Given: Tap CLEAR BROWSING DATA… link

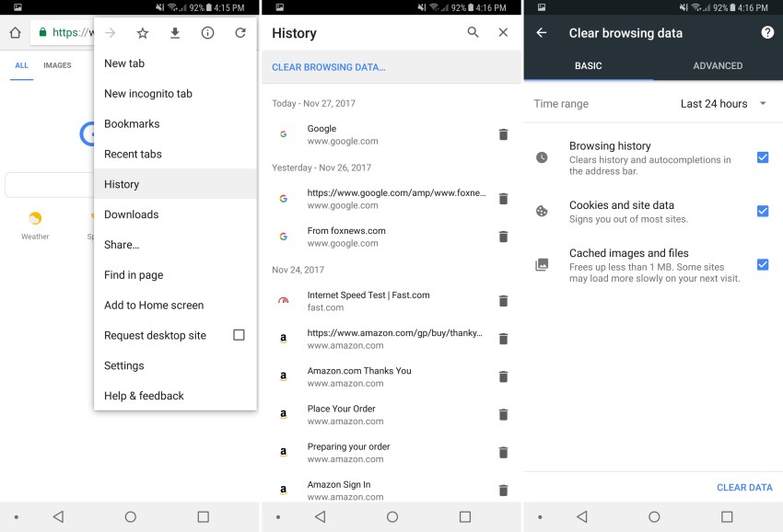Looking at the screenshot, I should (329, 67).
